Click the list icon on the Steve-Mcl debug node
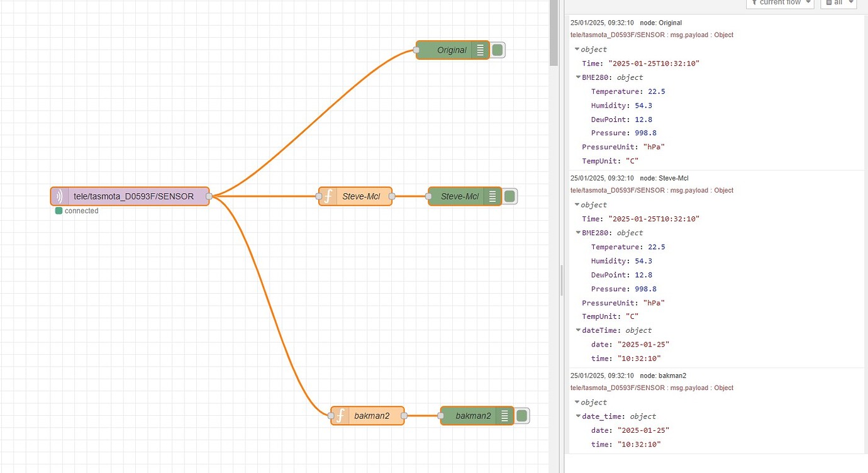The image size is (868, 473). [492, 196]
